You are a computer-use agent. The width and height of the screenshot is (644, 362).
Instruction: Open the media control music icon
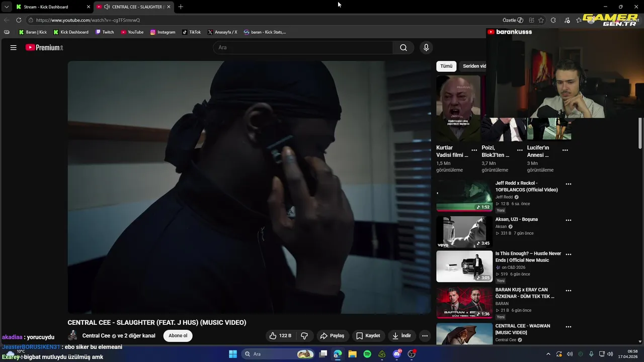pyautogui.click(x=567, y=20)
